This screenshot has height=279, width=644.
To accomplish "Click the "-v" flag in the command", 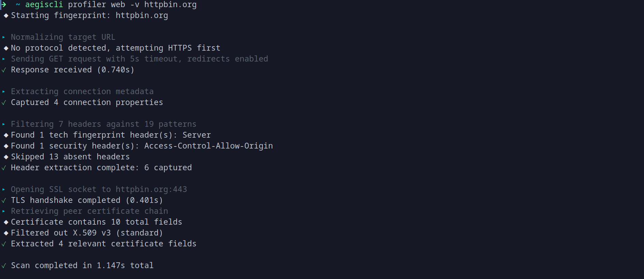I will point(135,5).
